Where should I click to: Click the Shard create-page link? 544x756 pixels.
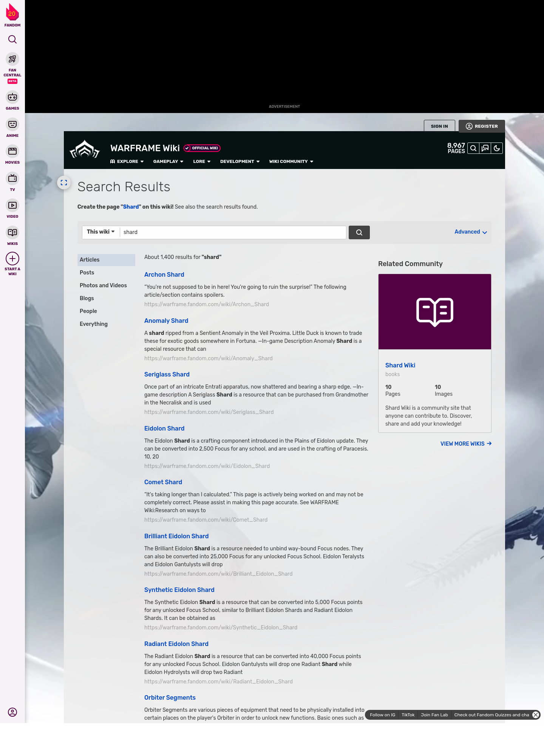point(131,207)
